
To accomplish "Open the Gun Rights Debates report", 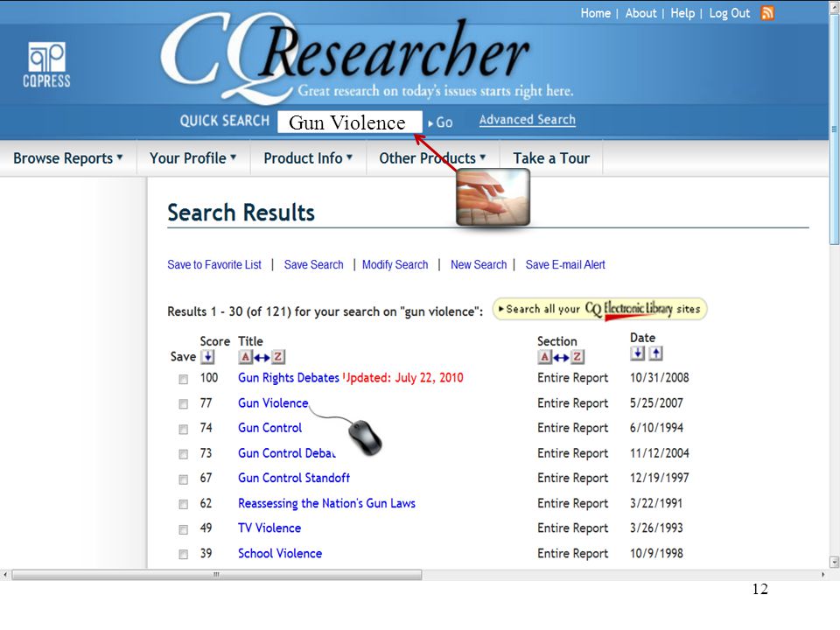I will point(288,378).
